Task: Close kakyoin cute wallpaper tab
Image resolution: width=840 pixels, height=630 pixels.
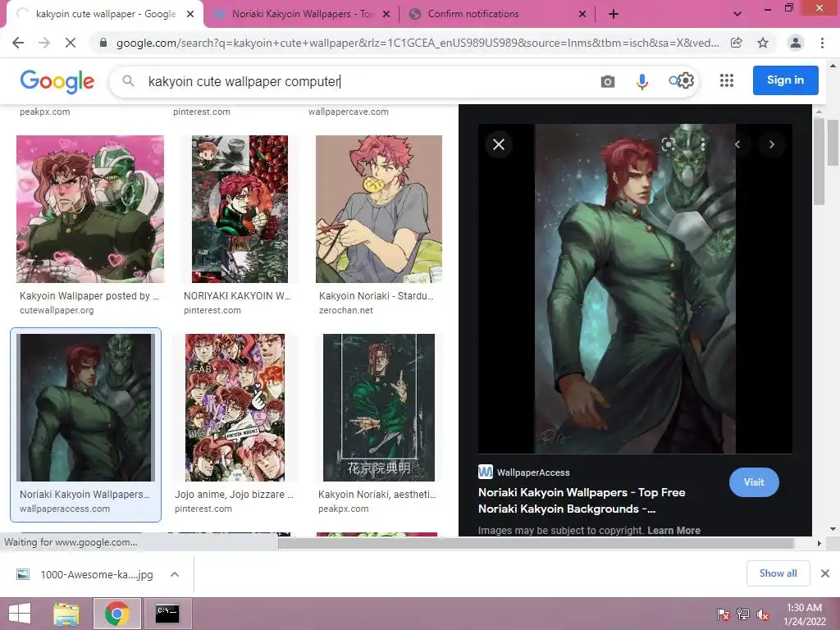Action: coord(190,14)
